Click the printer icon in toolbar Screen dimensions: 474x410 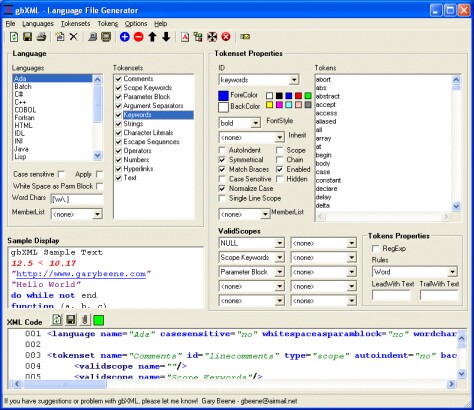[x=41, y=37]
